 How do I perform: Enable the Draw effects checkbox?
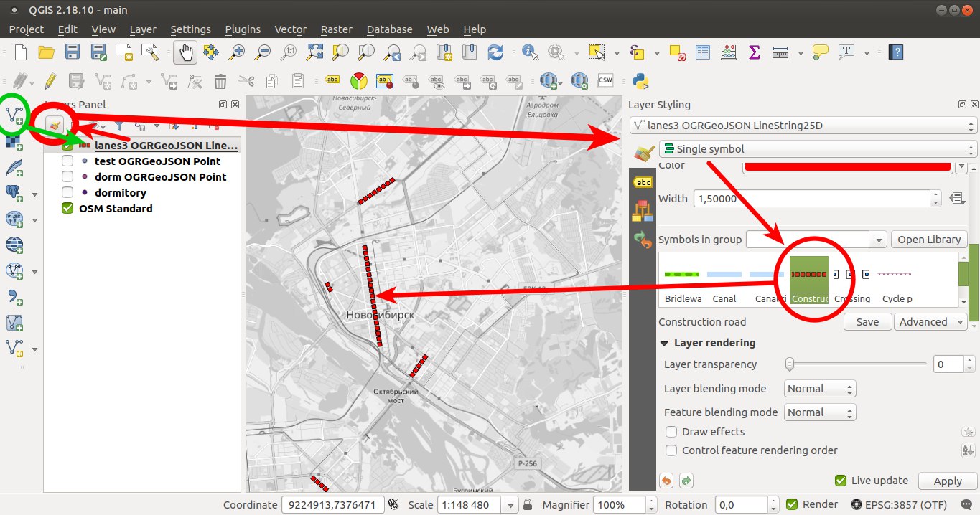coord(671,432)
